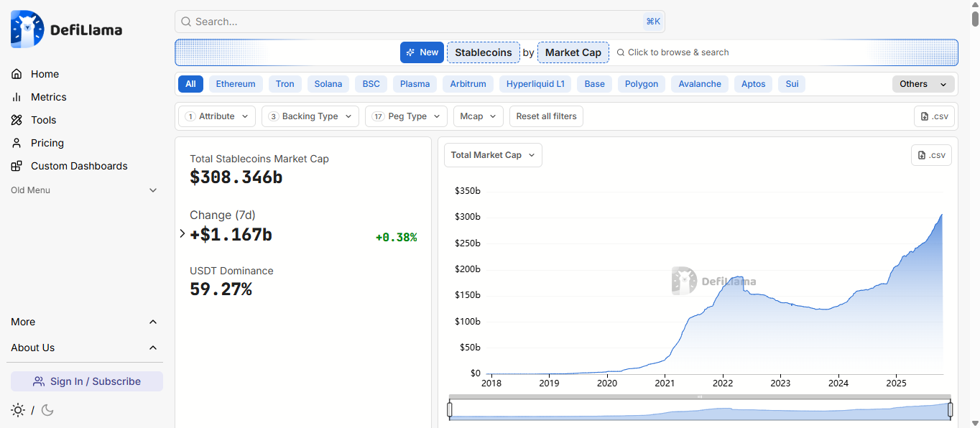The width and height of the screenshot is (980, 428).
Task: Click the Pricing person icon
Action: click(x=17, y=143)
